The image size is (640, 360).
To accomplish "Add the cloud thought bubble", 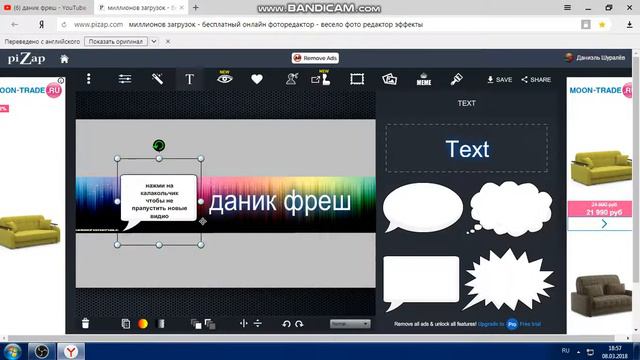I will [x=510, y=208].
